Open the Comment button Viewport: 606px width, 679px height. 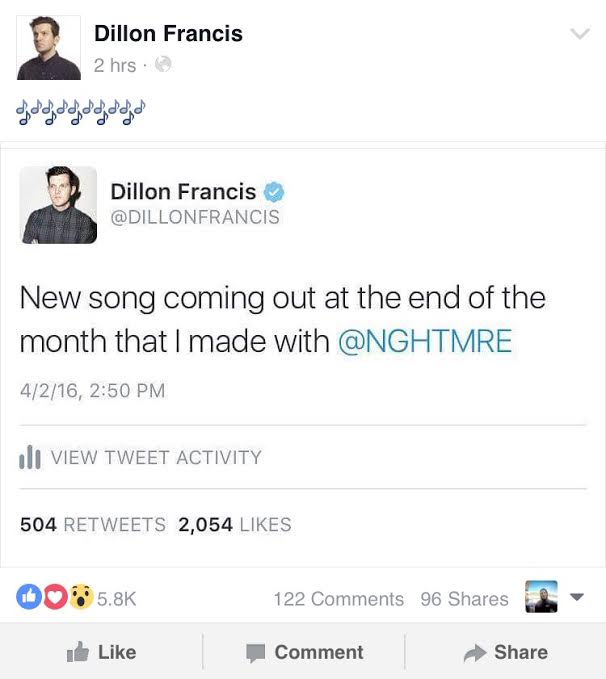(305, 652)
